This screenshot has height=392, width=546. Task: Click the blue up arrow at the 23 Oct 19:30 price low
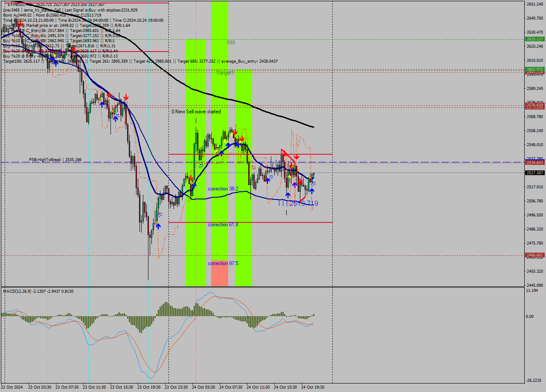pos(158,226)
